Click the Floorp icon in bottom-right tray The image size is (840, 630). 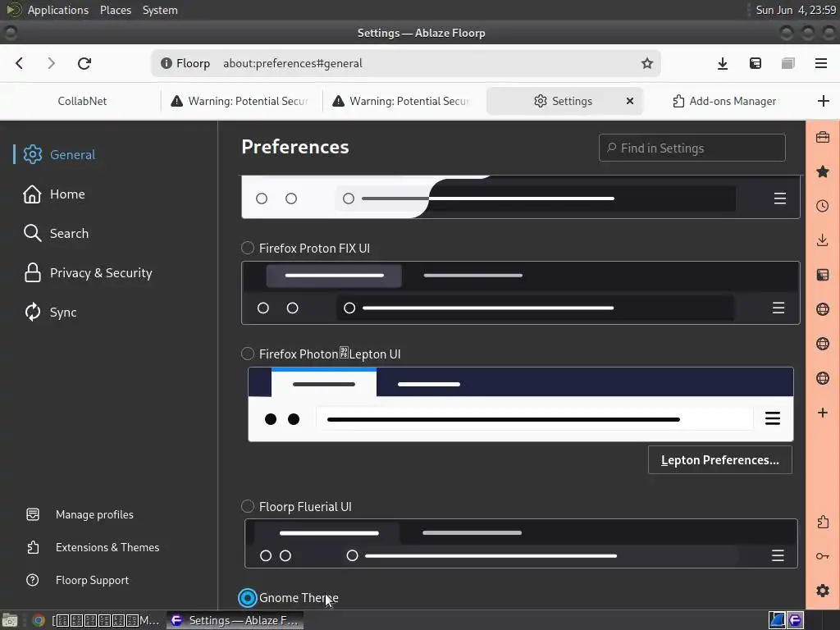click(x=795, y=620)
